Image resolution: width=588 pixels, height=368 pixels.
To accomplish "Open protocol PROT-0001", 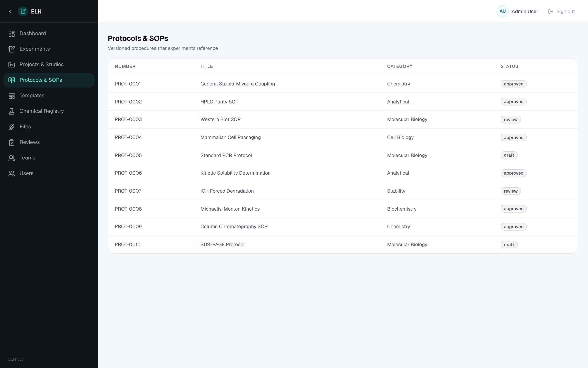I will coord(128,84).
